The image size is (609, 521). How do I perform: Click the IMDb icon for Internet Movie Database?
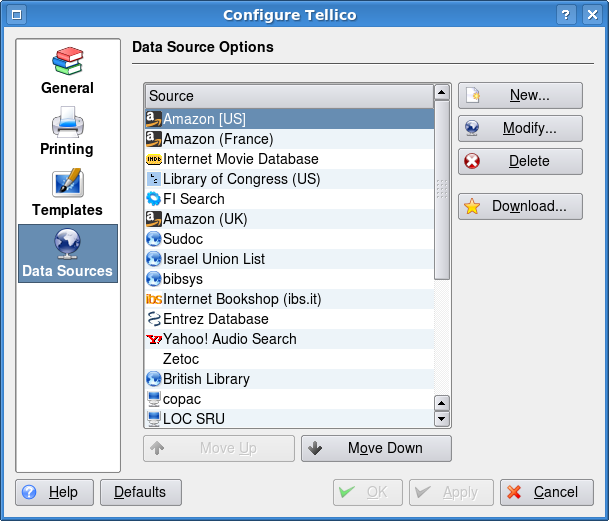pos(154,159)
